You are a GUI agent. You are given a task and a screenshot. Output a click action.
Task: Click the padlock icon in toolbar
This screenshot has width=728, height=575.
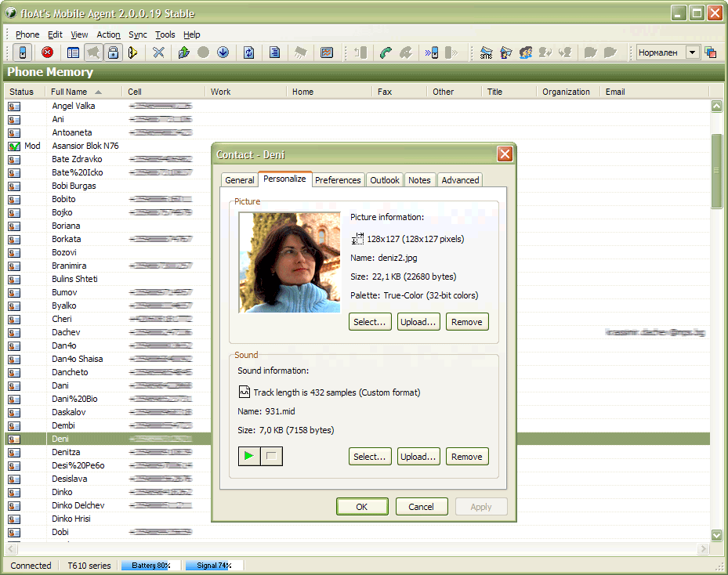pos(113,52)
